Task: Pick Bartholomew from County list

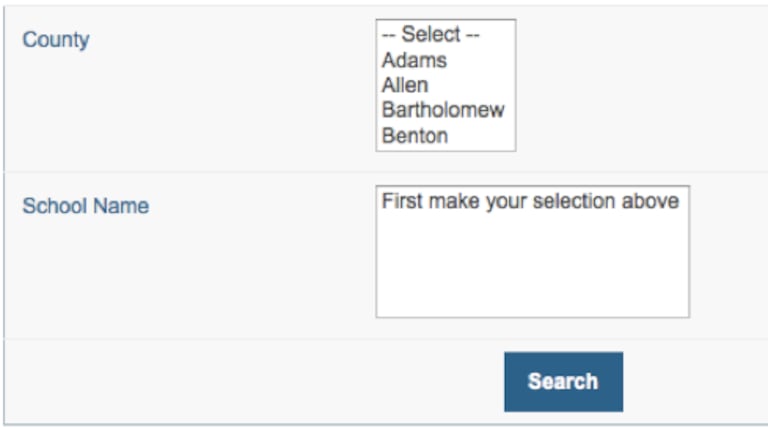Action: 443,110
